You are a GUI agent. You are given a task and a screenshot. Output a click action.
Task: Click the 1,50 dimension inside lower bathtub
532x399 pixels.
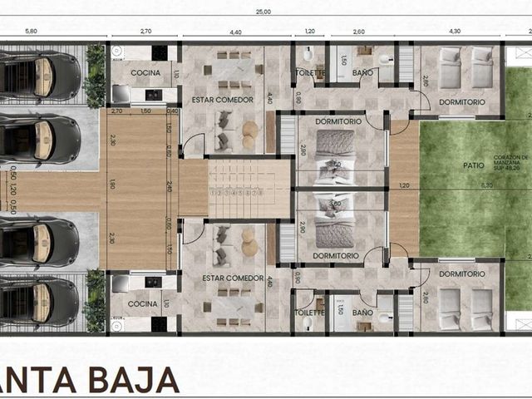coord(341,309)
